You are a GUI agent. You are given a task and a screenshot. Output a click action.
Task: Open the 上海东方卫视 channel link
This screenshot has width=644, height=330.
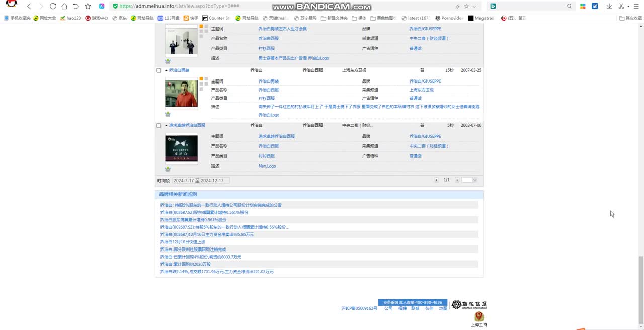[421, 90]
